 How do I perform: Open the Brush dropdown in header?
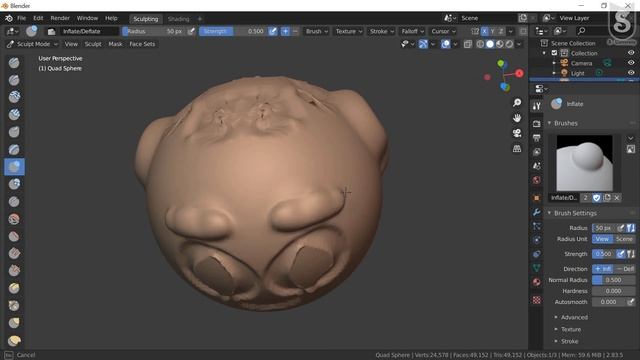pos(317,31)
